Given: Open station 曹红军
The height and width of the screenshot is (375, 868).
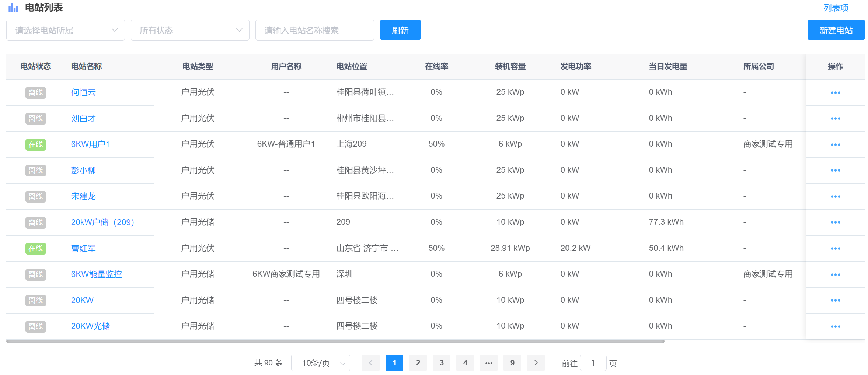Looking at the screenshot, I should pos(83,248).
